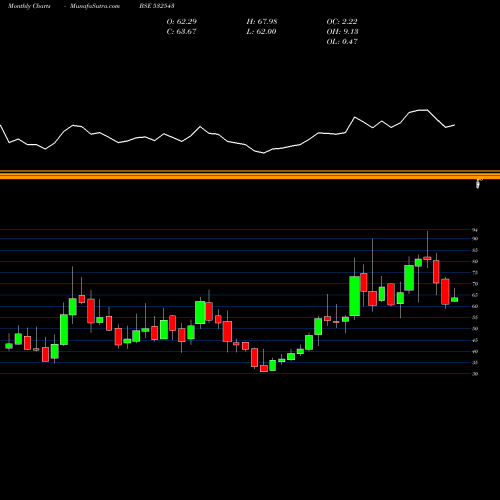
Task: Click the 50 price axis label
Action: pos(475,329)
